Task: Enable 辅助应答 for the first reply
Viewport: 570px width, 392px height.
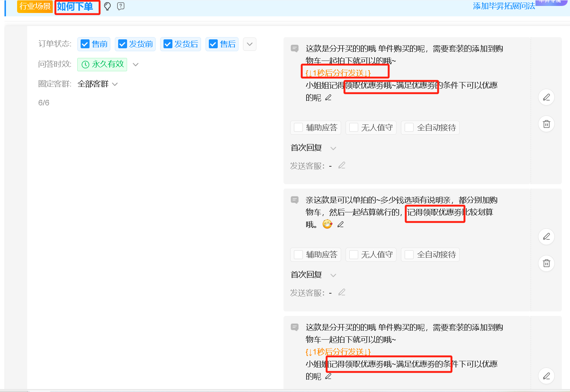Action: [298, 127]
